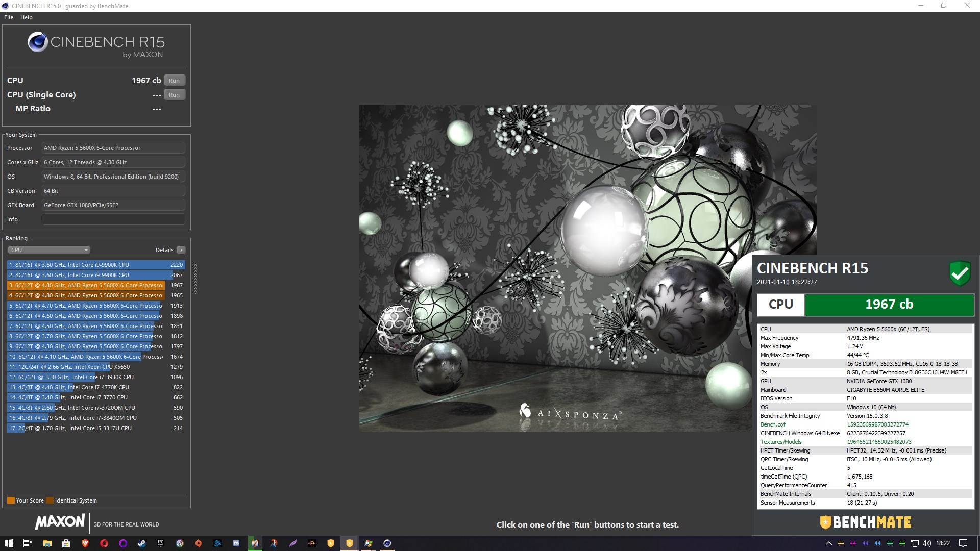
Task: Select ranking row 2 i9-9900K scoring 2067
Action: pyautogui.click(x=96, y=275)
